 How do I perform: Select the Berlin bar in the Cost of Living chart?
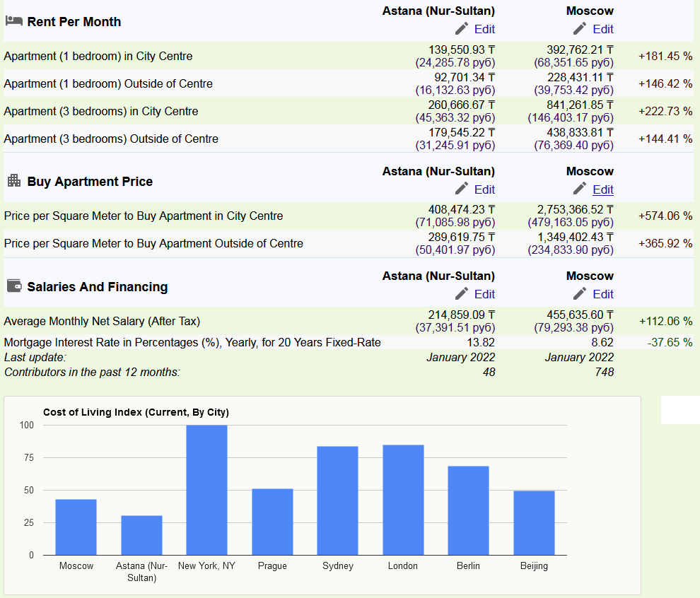point(468,510)
